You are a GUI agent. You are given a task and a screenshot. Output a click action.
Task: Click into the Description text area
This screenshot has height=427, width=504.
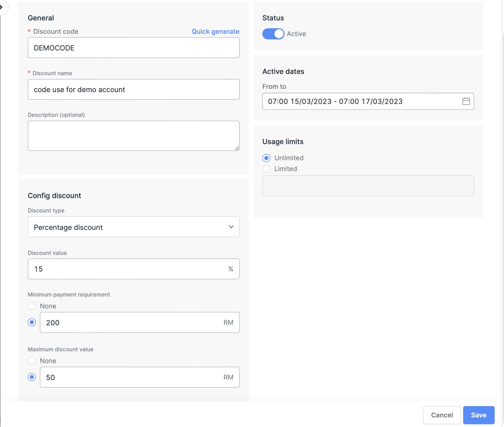[x=133, y=136]
